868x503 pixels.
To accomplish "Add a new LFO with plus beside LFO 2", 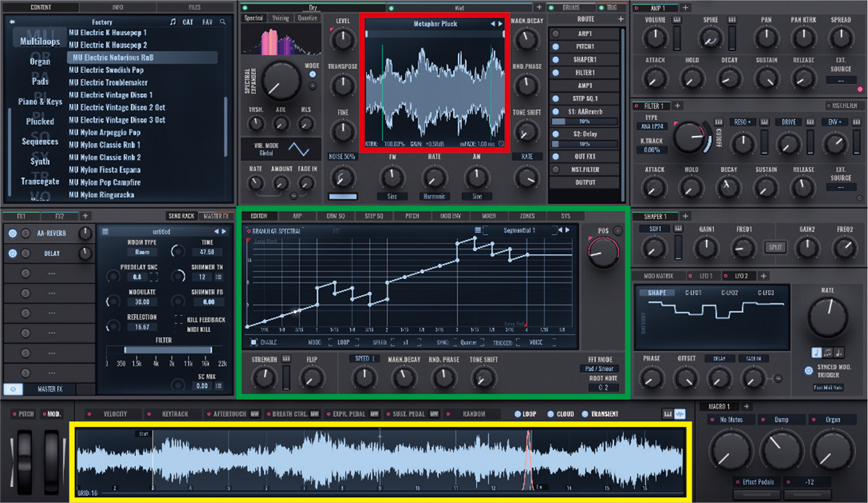I will click(763, 276).
